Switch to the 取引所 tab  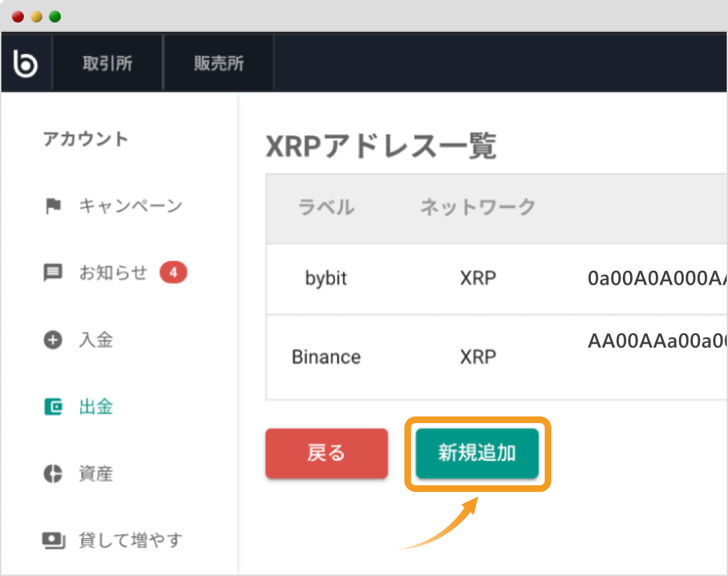pos(108,62)
